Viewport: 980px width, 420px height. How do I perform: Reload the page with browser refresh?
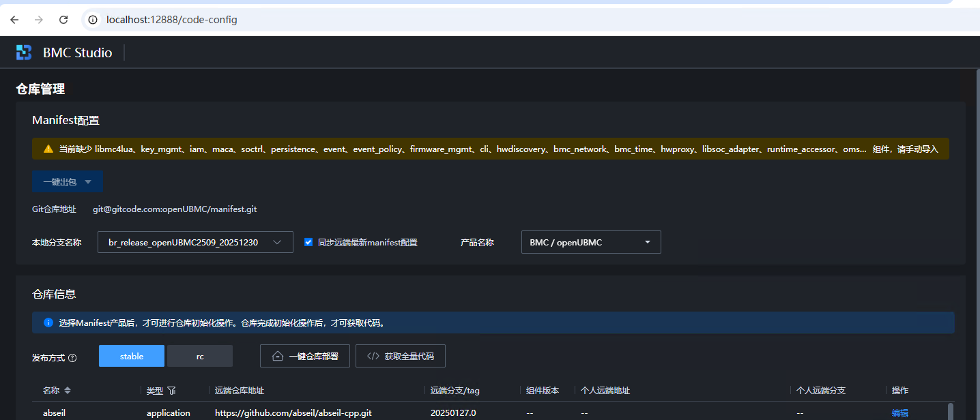(x=63, y=20)
